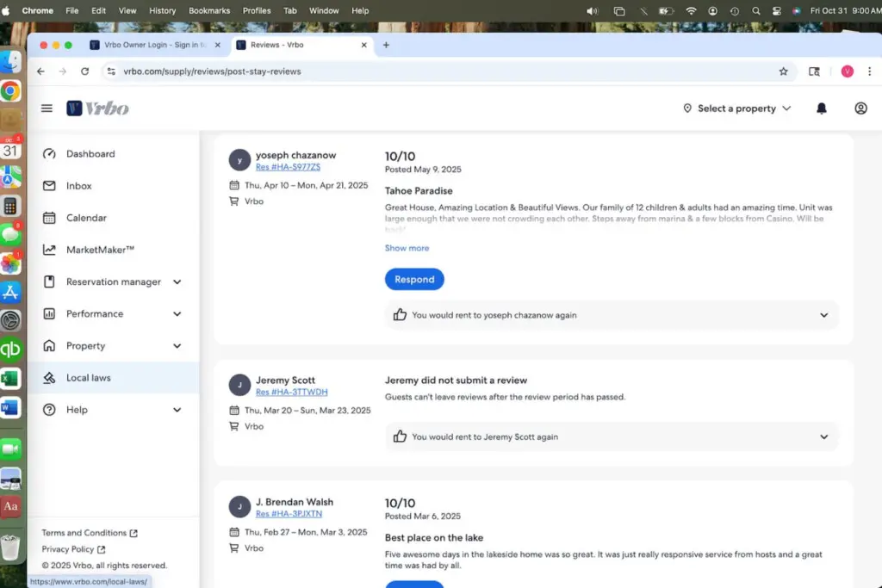Click the notifications bell icon

pyautogui.click(x=821, y=108)
